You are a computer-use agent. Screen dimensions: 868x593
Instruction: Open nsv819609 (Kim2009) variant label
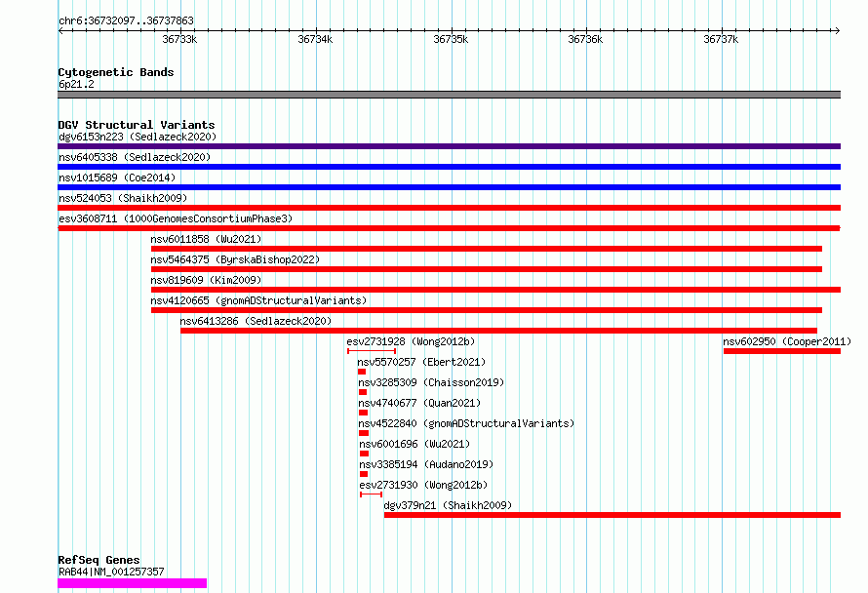(x=206, y=280)
